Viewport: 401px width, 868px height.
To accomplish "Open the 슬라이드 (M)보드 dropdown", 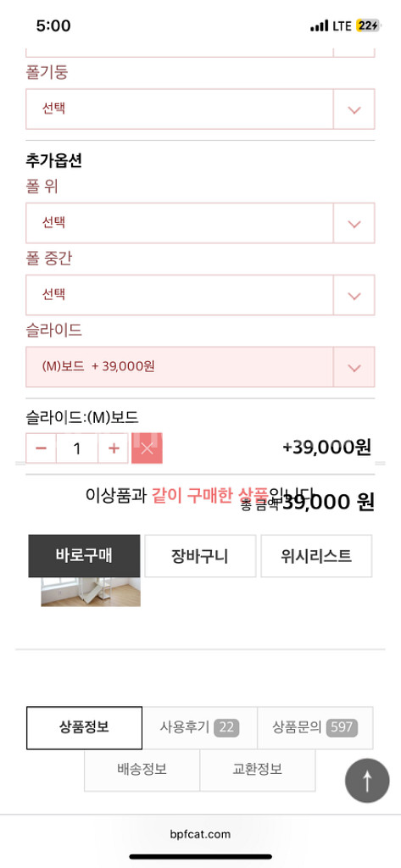I will [200, 367].
